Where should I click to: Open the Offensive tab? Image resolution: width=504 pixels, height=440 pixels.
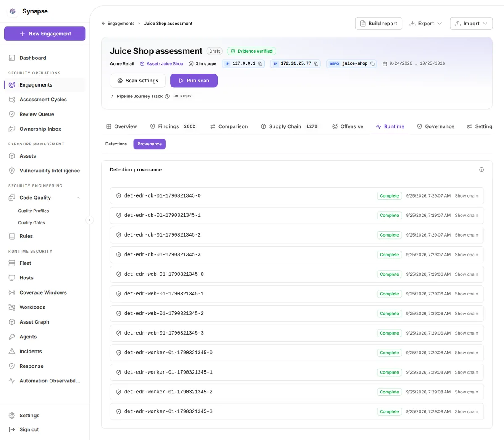click(348, 126)
